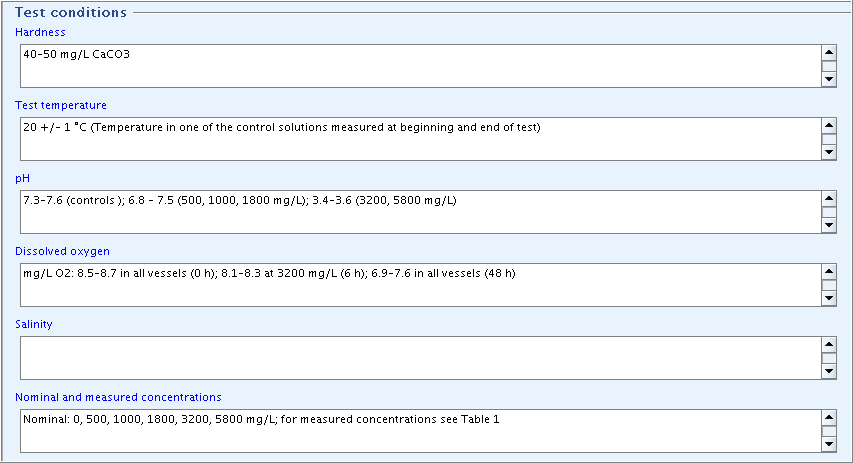
Task: Click scroll up arrow in Nominal concentrations field
Action: pos(829,418)
